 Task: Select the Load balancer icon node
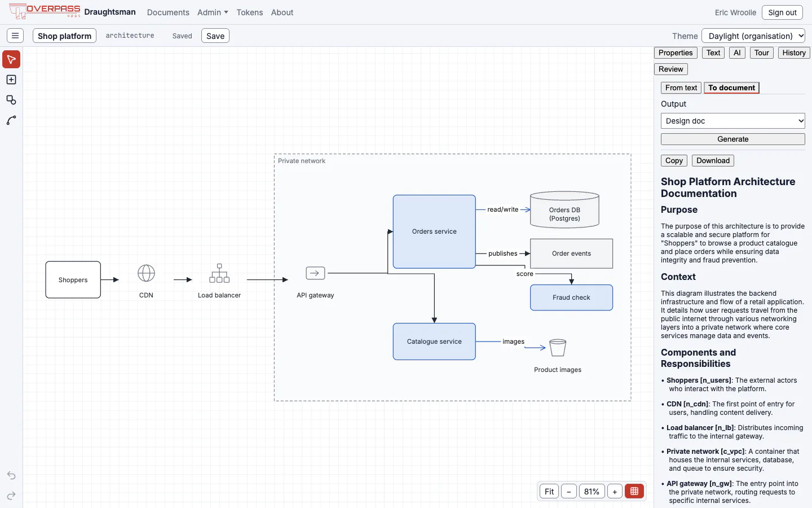219,273
